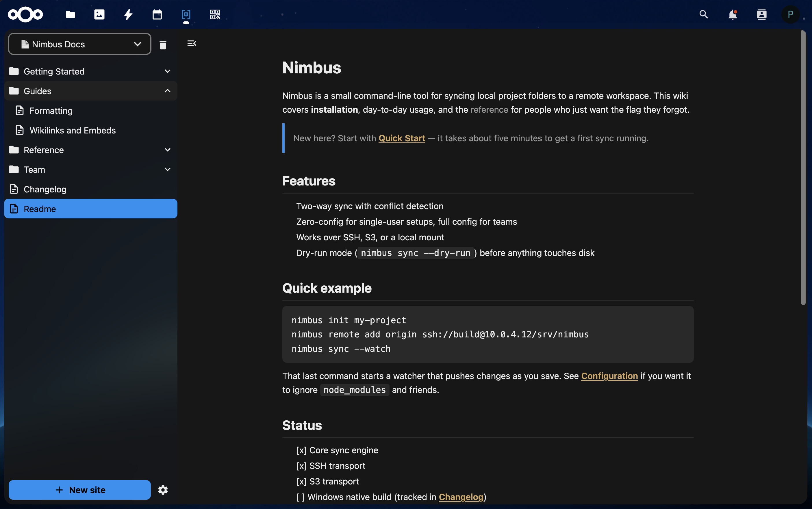Screen dimensions: 812x509
Task: Create a site with New site
Action: pos(80,490)
